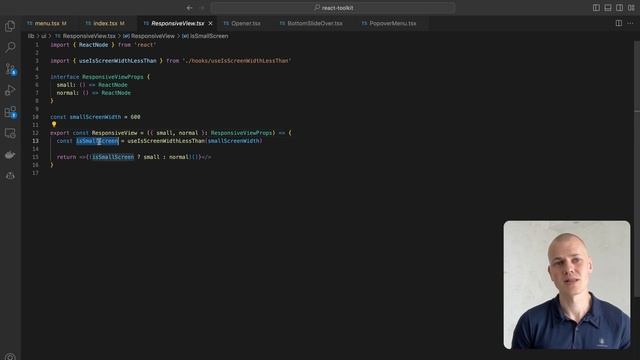Toggle the primary side bar layout icon
The width and height of the screenshot is (640, 360).
click(x=596, y=8)
